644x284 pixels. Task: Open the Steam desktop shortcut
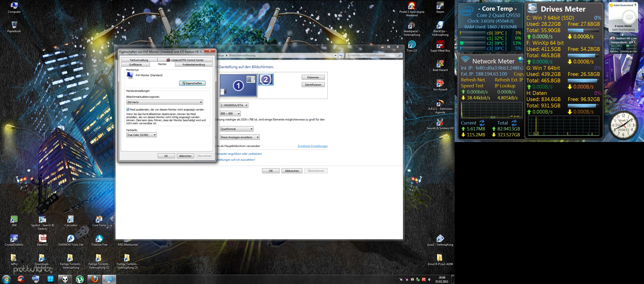440,6
